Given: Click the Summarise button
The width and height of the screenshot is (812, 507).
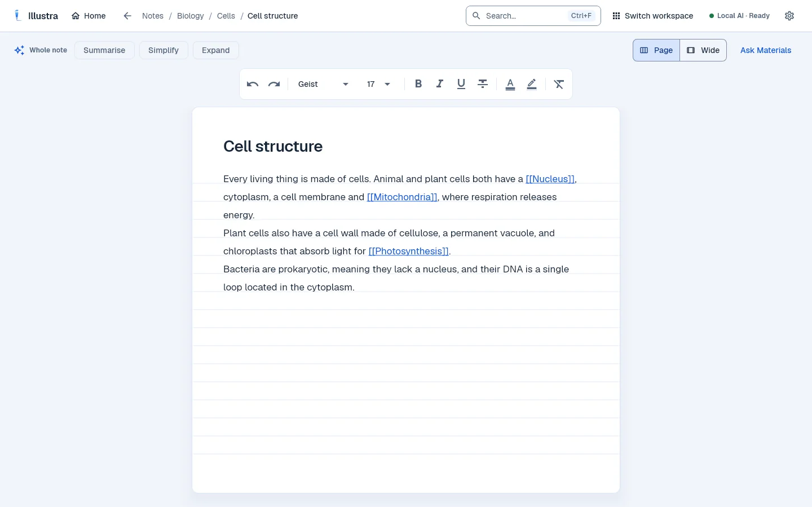Looking at the screenshot, I should click(x=104, y=50).
